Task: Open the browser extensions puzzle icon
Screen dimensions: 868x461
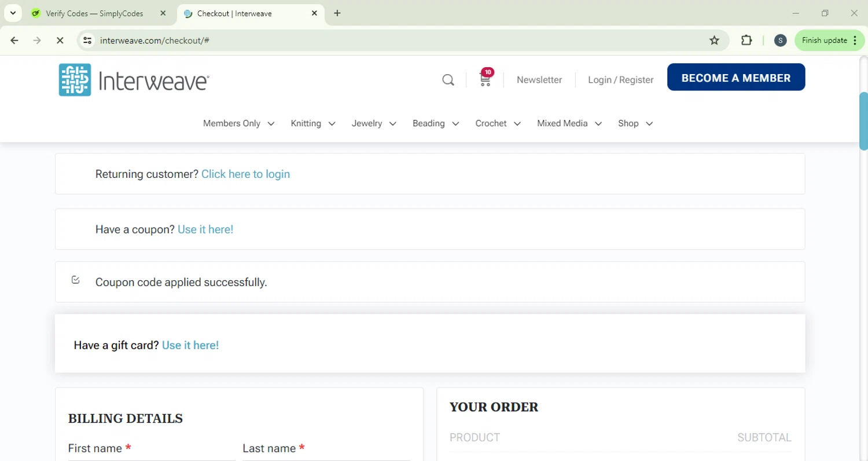Action: pyautogui.click(x=746, y=41)
